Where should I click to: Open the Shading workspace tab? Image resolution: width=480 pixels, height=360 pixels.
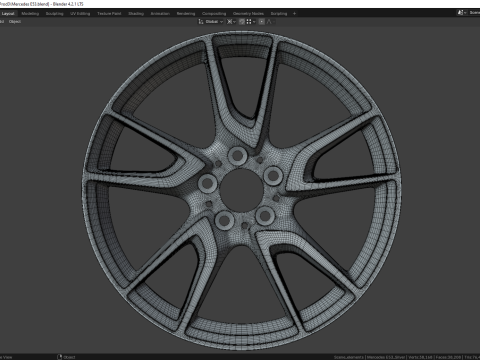tap(136, 14)
